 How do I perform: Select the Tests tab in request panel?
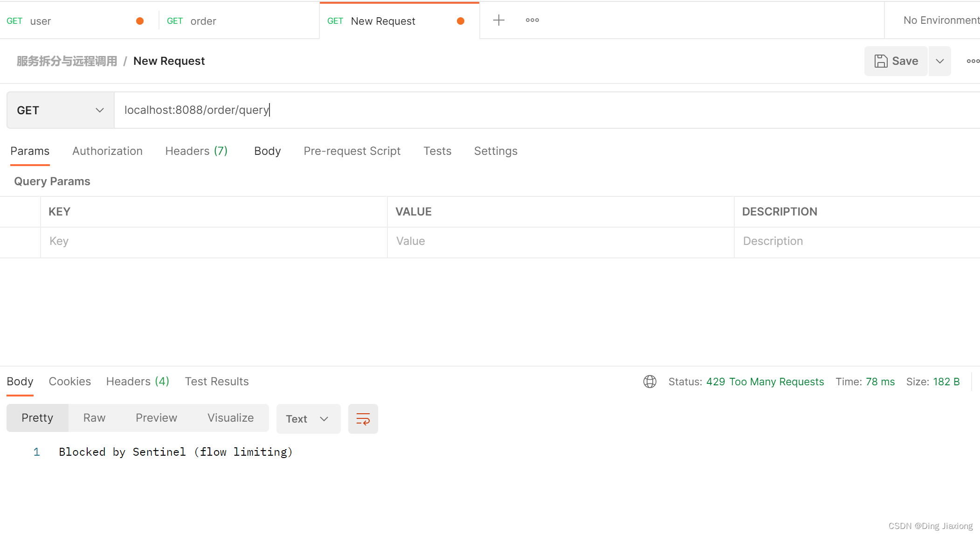[437, 151]
